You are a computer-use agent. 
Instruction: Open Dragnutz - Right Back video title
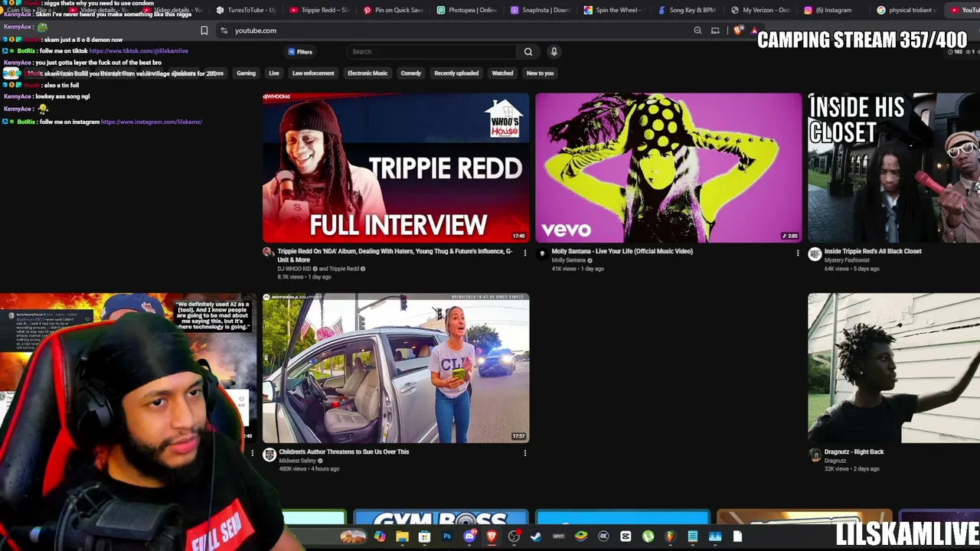(x=854, y=452)
